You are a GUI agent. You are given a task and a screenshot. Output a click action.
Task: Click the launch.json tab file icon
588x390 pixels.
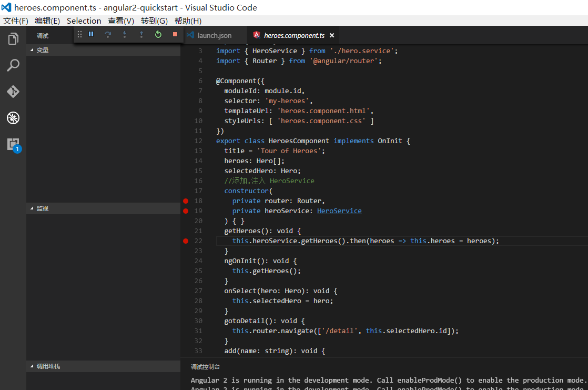190,35
